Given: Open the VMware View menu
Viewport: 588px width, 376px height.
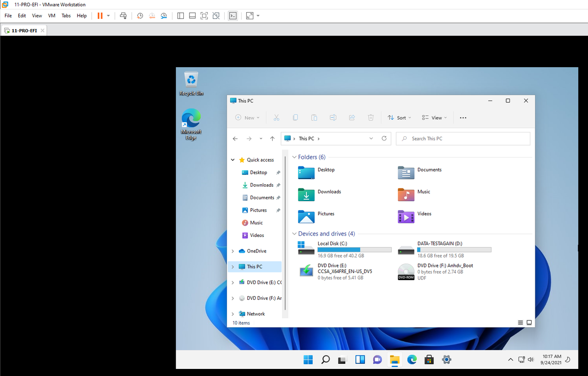Looking at the screenshot, I should tap(37, 16).
